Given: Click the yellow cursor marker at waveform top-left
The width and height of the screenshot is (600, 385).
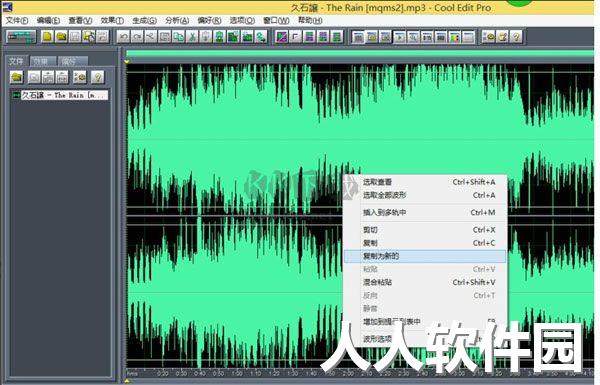Looking at the screenshot, I should point(127,61).
